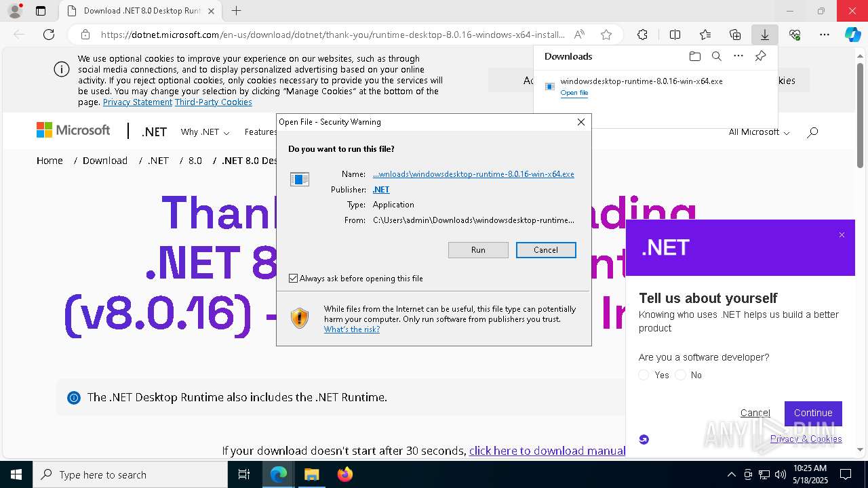Viewport: 868px width, 488px height.
Task: Go to Home breadcrumb
Action: 50,161
